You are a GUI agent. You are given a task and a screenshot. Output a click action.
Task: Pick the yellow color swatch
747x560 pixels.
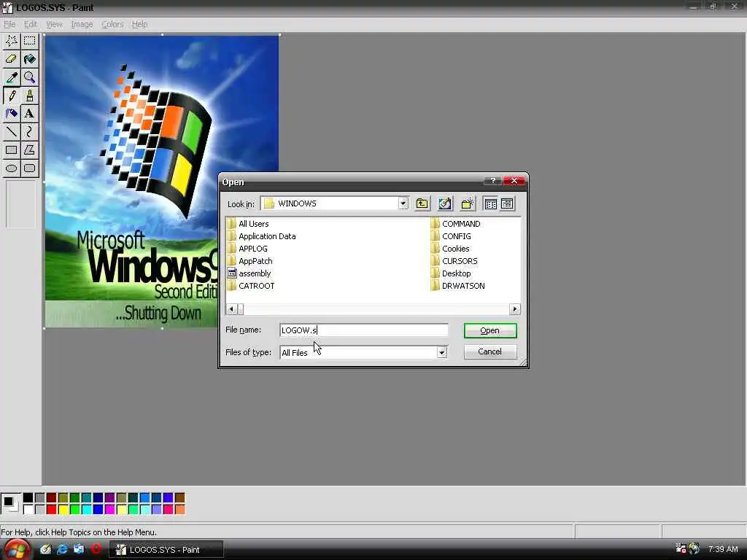63,510
